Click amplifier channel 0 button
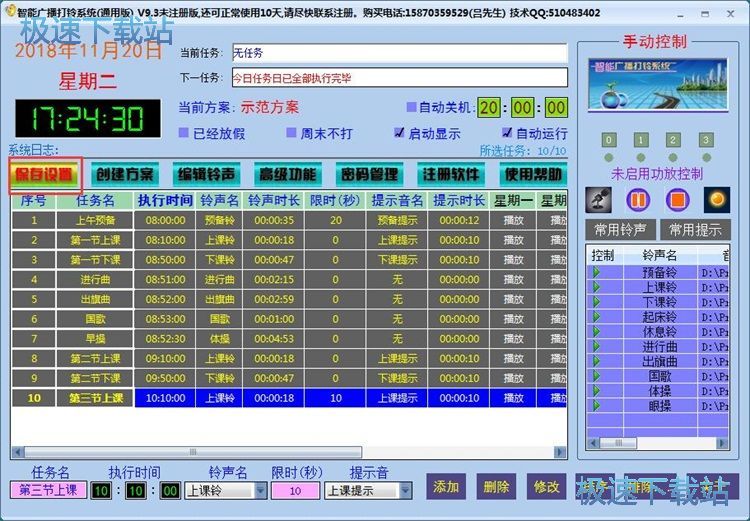Screen dimensions: 750x521 coord(608,140)
